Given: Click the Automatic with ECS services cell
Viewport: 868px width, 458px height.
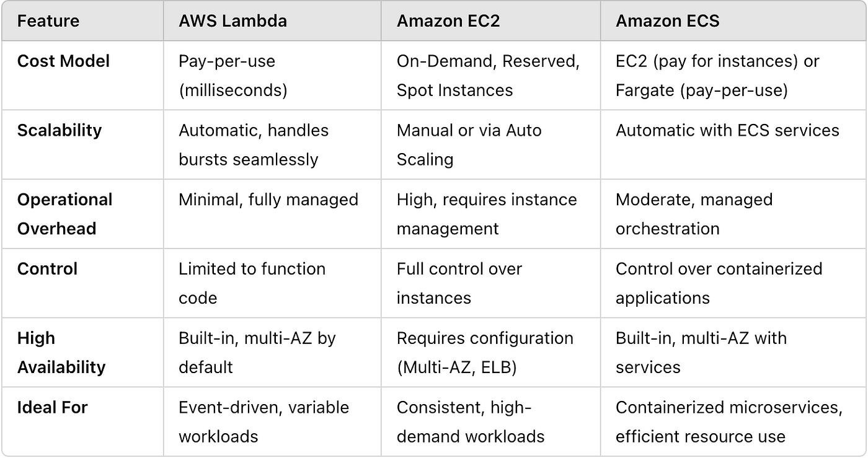Looking at the screenshot, I should coord(727,131).
